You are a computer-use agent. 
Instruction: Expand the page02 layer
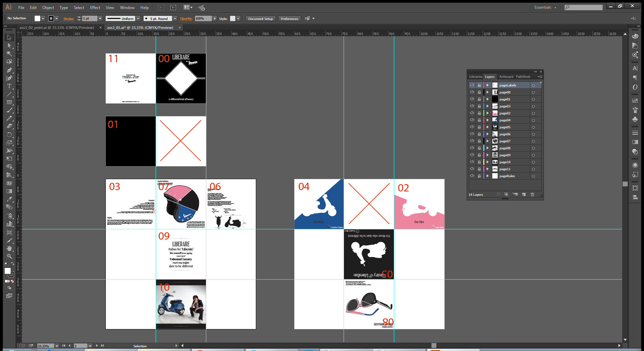click(488, 113)
